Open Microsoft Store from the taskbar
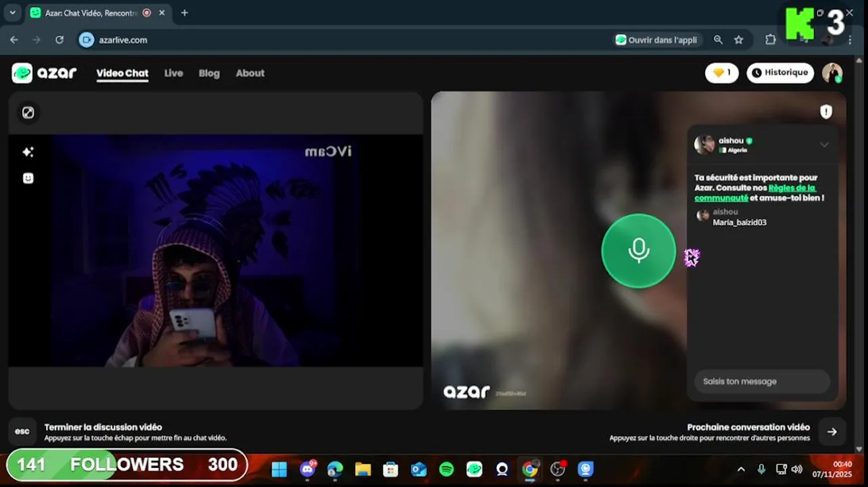Image resolution: width=868 pixels, height=487 pixels. coord(391,469)
